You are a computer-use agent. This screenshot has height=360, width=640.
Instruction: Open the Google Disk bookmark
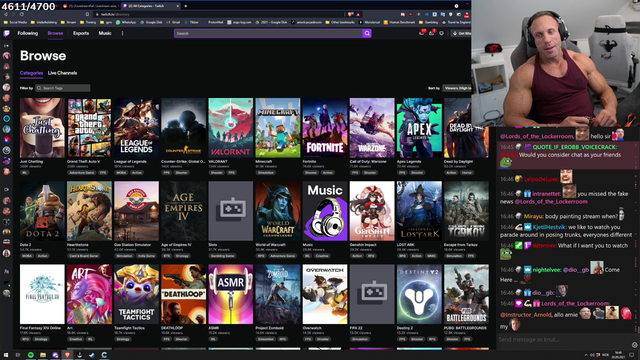click(x=151, y=22)
